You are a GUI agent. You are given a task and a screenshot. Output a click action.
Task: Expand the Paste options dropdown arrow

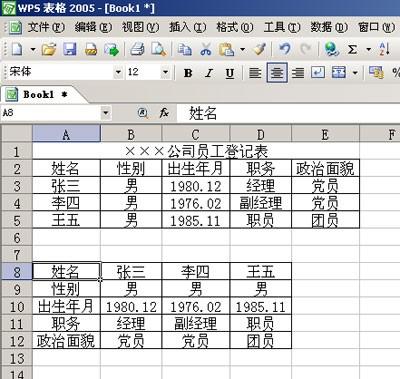click(243, 50)
